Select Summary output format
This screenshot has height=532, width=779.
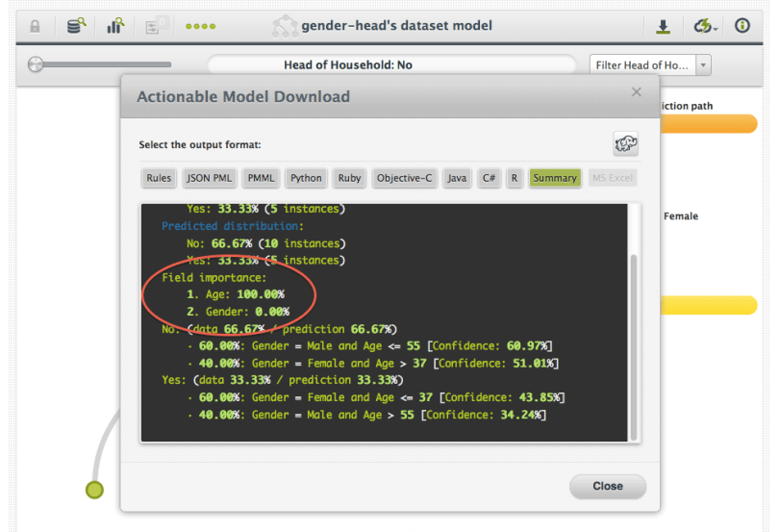pyautogui.click(x=555, y=178)
